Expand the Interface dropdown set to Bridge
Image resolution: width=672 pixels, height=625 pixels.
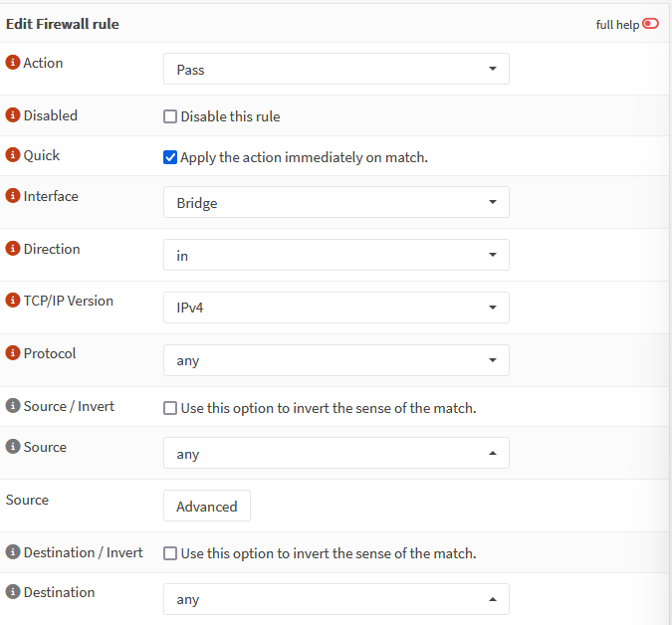click(336, 203)
